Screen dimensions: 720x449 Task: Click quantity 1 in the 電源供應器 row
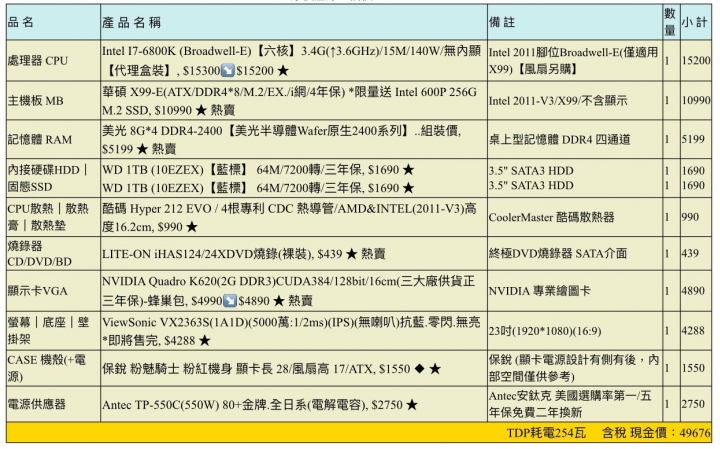667,404
